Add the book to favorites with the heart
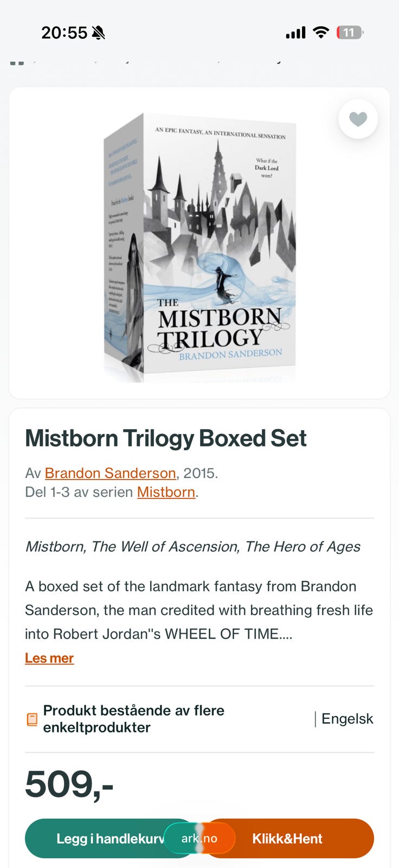Viewport: 399px width, 868px height. pyautogui.click(x=358, y=119)
